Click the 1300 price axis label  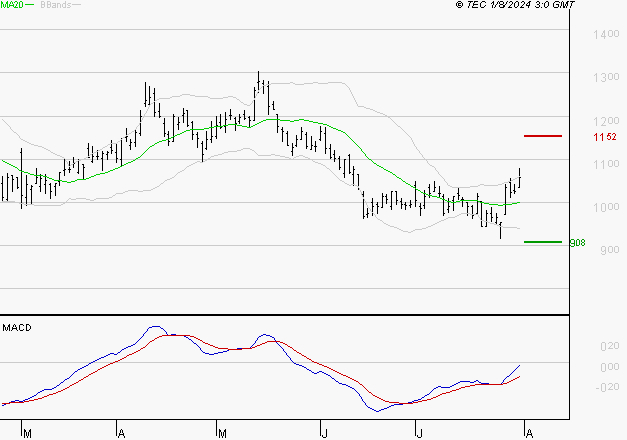pyautogui.click(x=606, y=77)
